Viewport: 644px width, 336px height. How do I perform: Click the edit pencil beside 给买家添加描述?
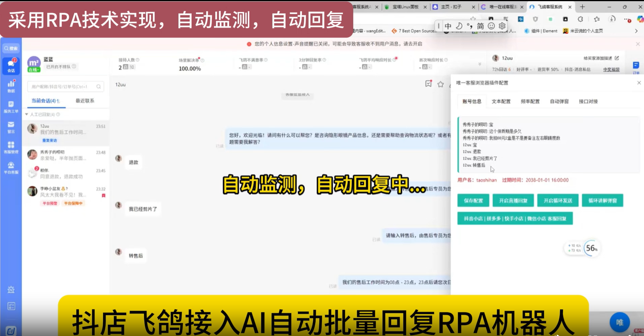pos(617,58)
